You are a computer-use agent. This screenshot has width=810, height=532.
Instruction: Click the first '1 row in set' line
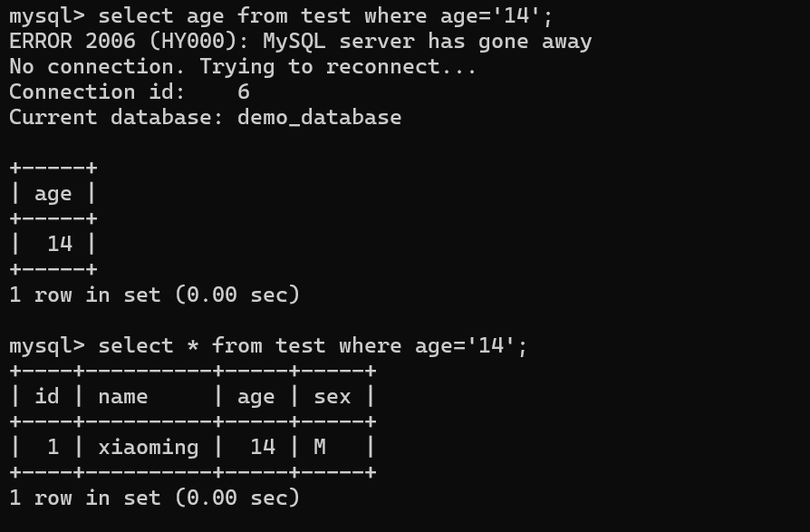(154, 295)
